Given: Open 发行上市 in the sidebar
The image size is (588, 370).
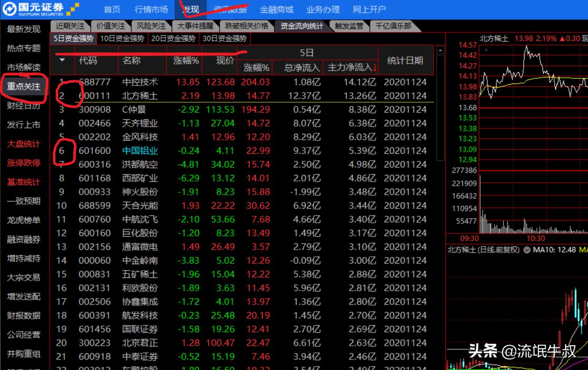Looking at the screenshot, I should click(24, 125).
